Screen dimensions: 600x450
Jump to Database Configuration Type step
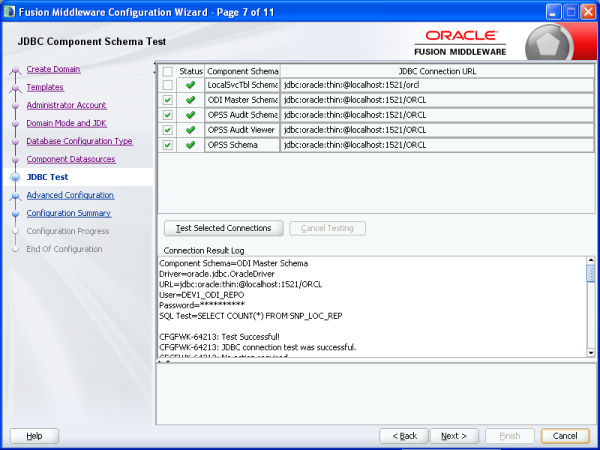coord(79,141)
